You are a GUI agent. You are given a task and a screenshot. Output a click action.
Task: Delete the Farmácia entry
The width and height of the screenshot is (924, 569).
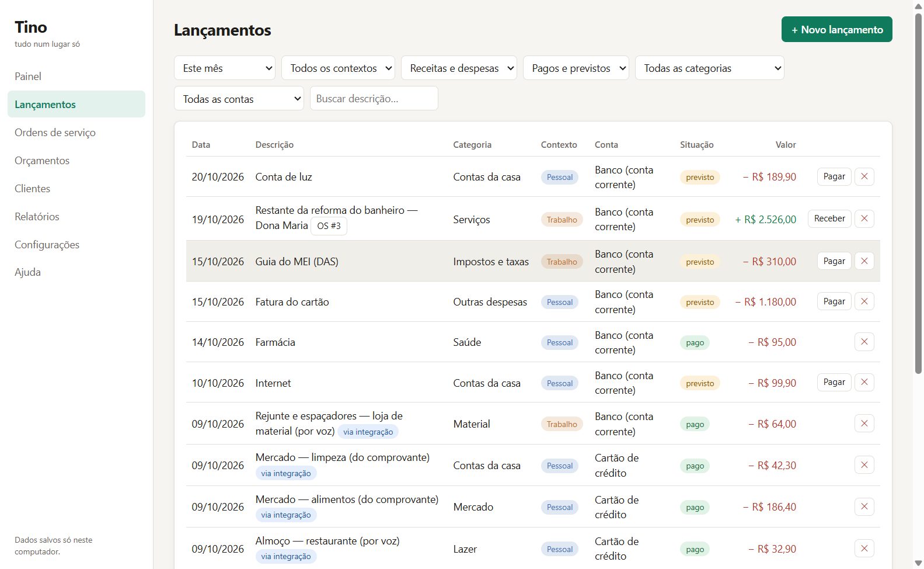864,342
